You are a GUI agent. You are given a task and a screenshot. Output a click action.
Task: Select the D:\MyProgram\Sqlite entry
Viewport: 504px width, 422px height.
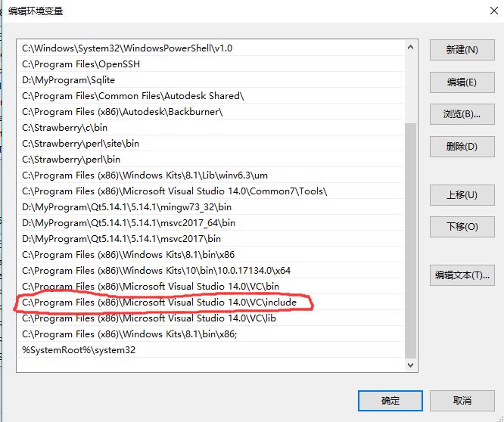coord(211,80)
